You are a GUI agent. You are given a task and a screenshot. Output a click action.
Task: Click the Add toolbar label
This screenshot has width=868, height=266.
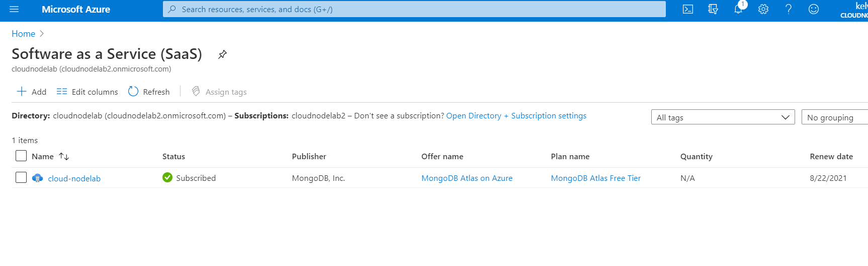click(x=39, y=92)
